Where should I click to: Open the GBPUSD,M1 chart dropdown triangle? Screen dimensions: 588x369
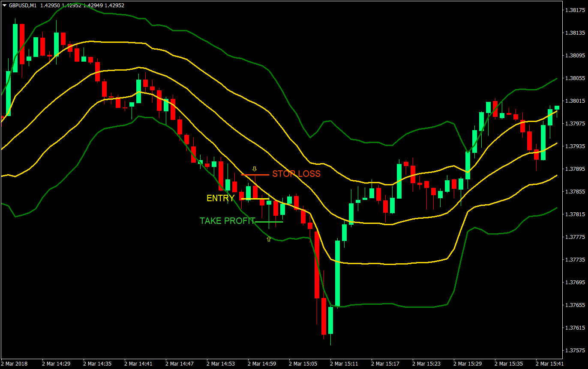click(4, 6)
